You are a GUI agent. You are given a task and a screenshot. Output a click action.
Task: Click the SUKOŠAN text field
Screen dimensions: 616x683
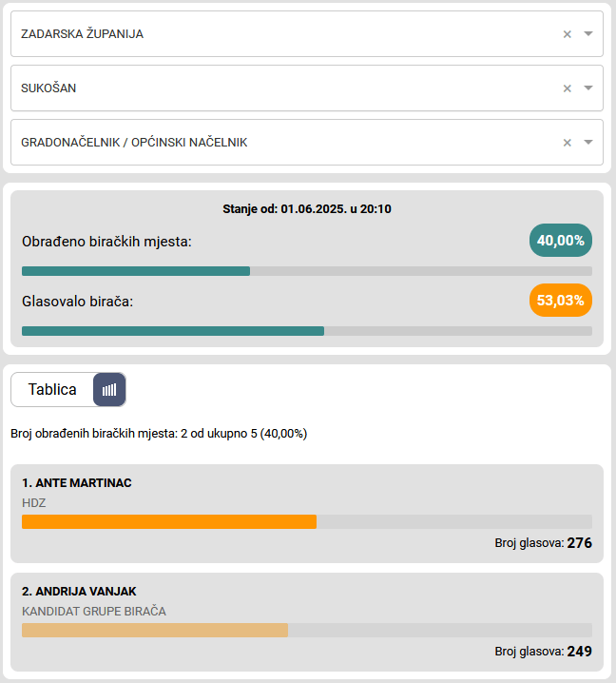285,88
